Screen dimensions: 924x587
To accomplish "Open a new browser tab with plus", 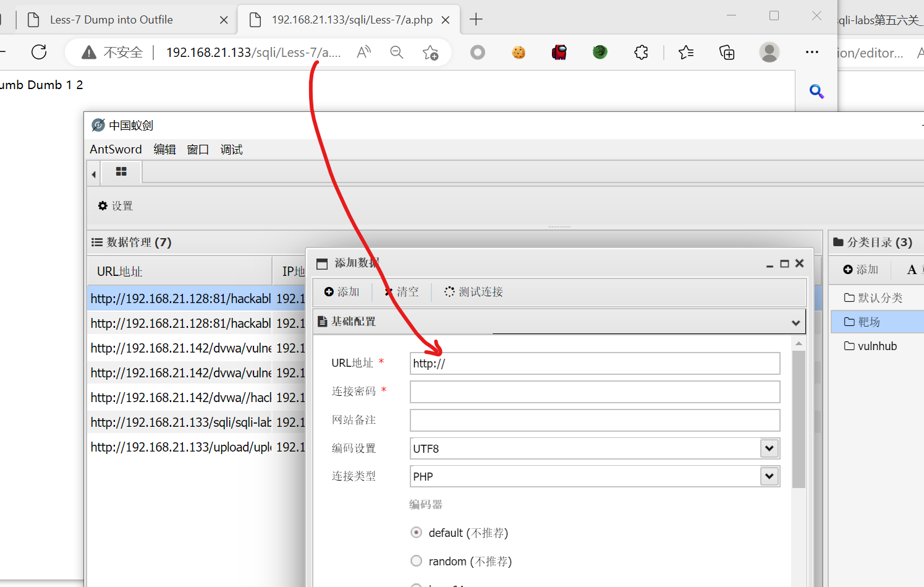I will 476,20.
